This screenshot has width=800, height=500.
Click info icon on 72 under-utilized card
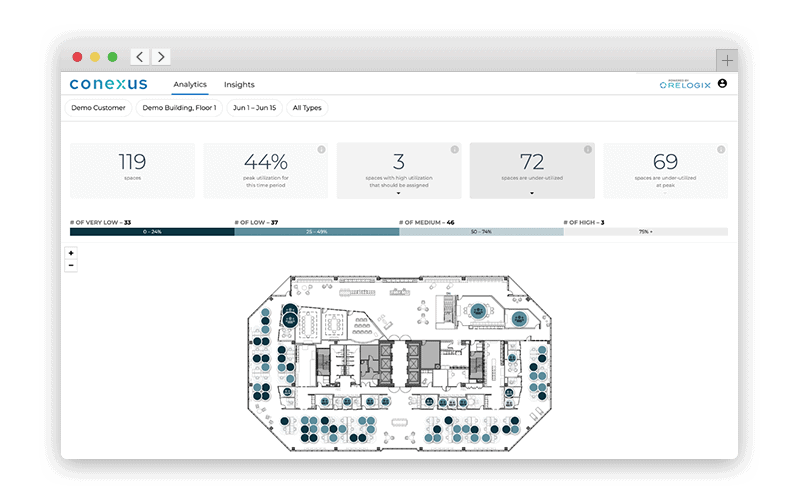(588, 149)
